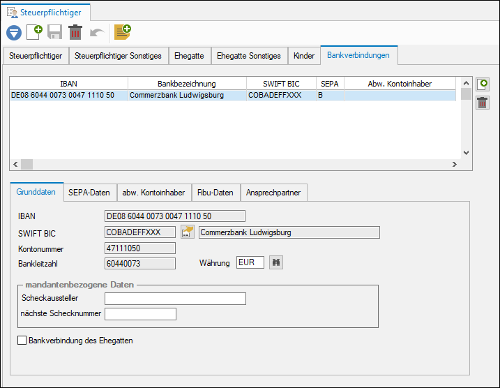Click the Bankleitzahl field
The height and width of the screenshot is (388, 500).
[x=140, y=264]
